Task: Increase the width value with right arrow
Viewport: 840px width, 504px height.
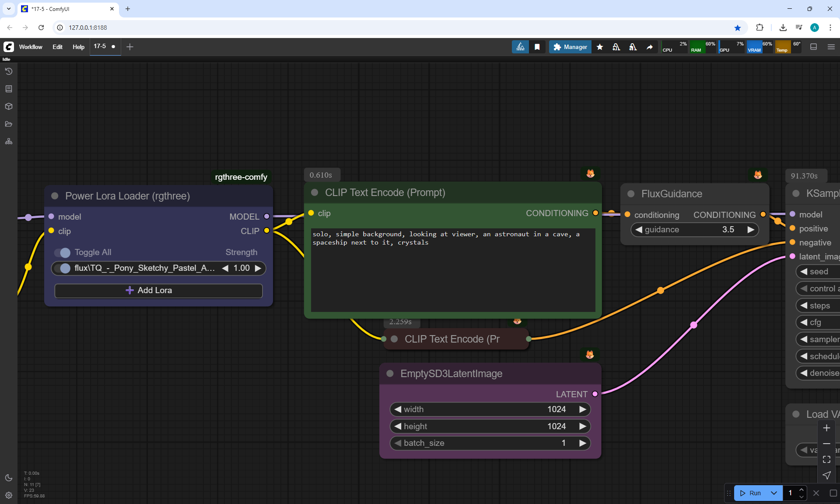Action: tap(582, 409)
